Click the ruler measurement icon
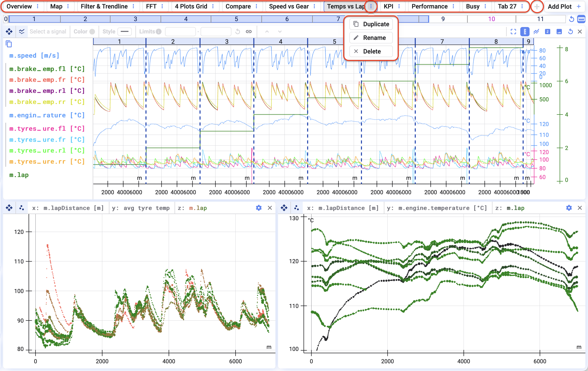This screenshot has height=371, width=588. pos(581,19)
